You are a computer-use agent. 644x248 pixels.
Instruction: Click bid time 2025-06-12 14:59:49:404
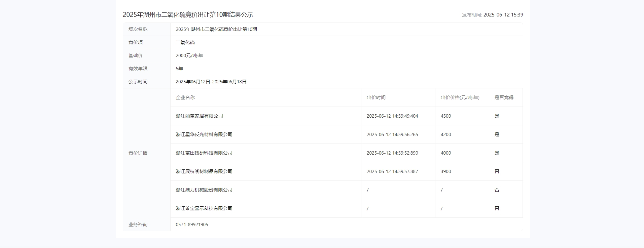click(392, 116)
